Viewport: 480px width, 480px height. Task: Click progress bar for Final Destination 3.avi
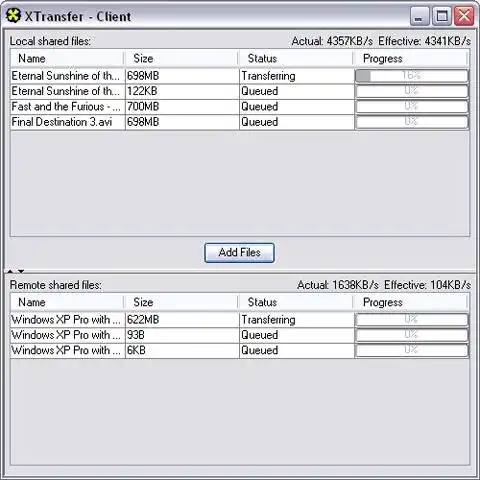point(412,122)
